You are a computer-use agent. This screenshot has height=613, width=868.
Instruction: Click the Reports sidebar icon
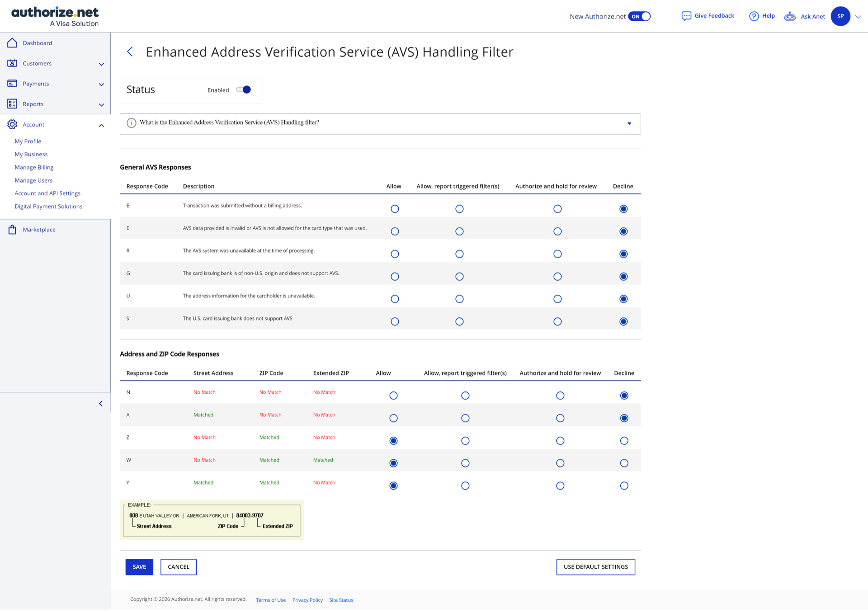(12, 104)
